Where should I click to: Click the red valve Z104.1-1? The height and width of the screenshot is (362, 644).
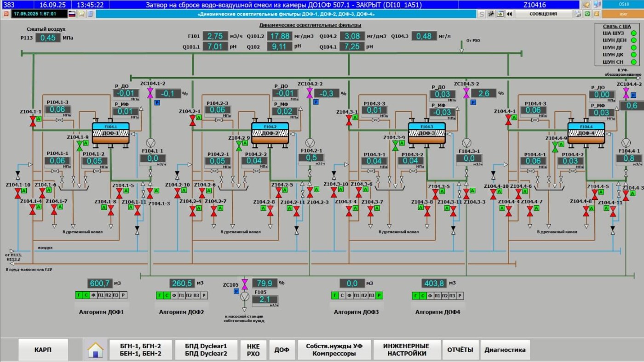pyautogui.click(x=33, y=120)
